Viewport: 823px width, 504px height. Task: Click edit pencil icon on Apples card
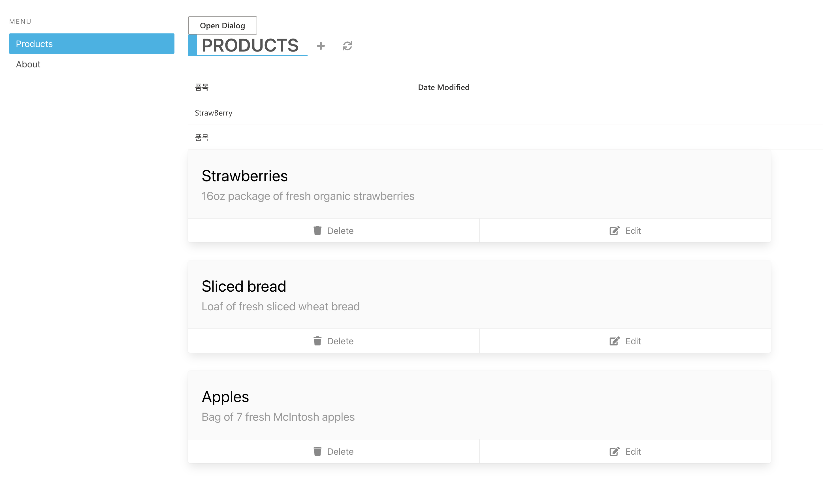click(614, 452)
